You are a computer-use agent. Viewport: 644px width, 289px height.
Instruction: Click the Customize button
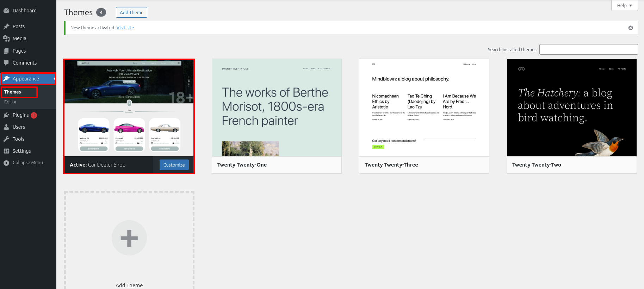tap(174, 165)
